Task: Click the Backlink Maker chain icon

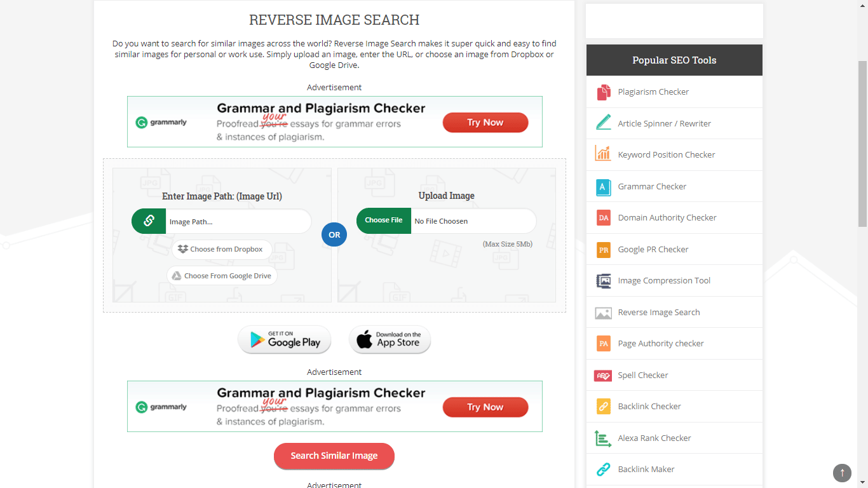Action: (x=603, y=470)
